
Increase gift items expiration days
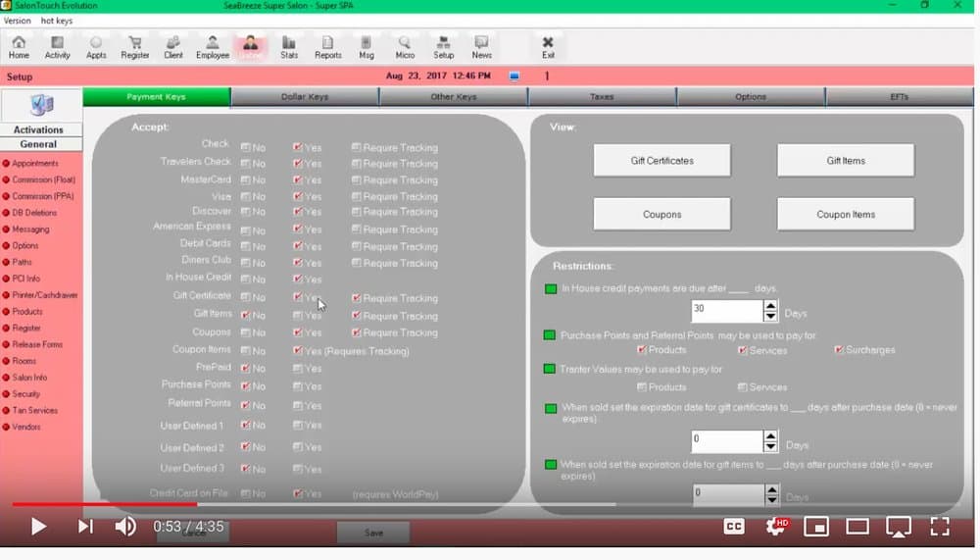pos(772,490)
